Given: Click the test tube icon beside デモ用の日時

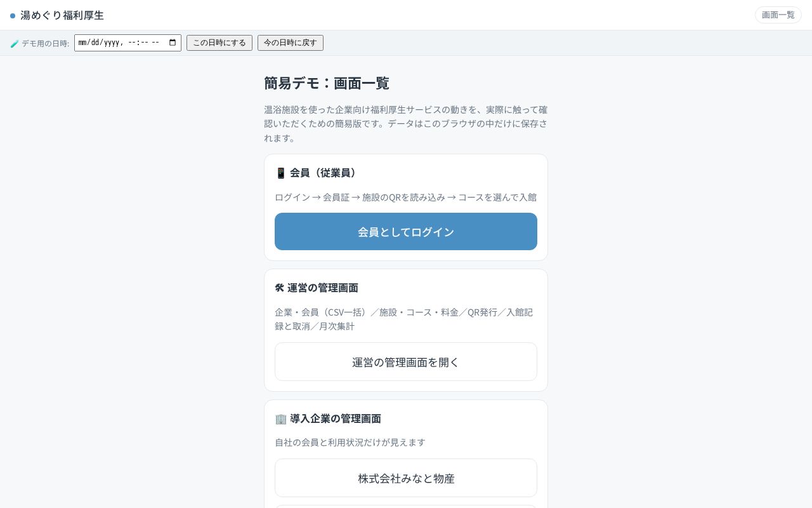Looking at the screenshot, I should 15,44.
